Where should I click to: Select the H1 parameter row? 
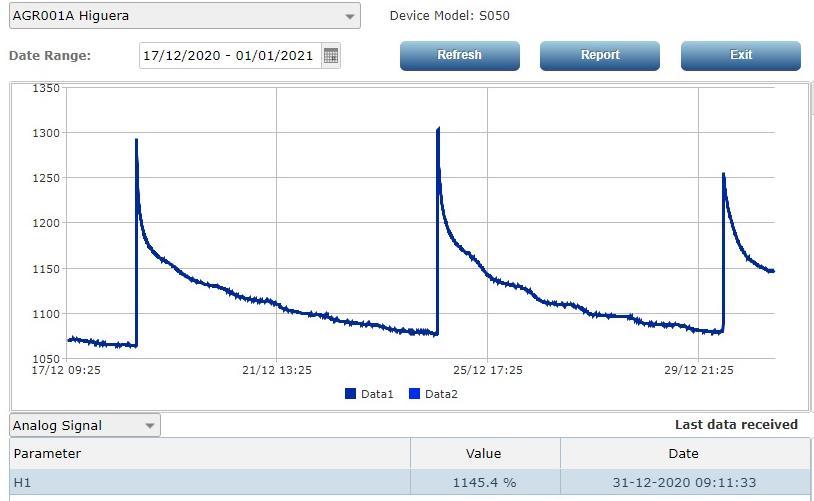tap(210, 483)
